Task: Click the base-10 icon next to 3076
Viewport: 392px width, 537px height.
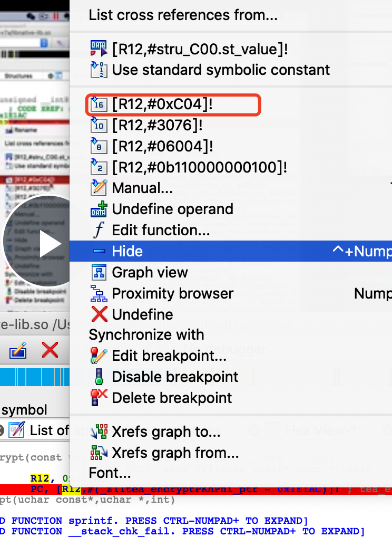Action: (x=99, y=125)
